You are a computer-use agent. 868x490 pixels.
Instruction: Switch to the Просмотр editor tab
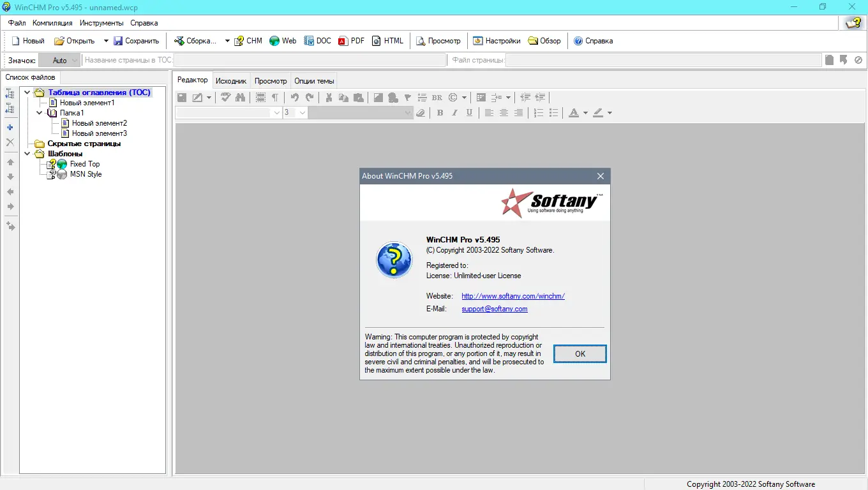(271, 81)
